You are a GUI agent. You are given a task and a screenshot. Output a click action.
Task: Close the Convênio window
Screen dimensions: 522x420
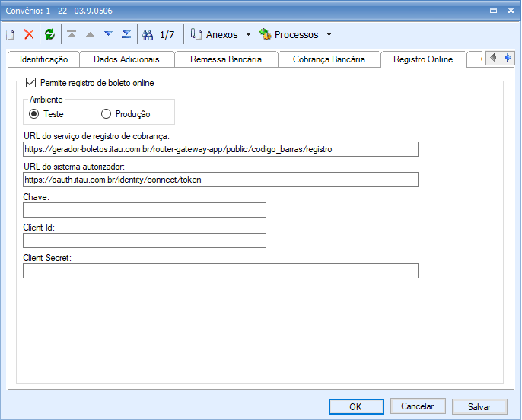511,11
